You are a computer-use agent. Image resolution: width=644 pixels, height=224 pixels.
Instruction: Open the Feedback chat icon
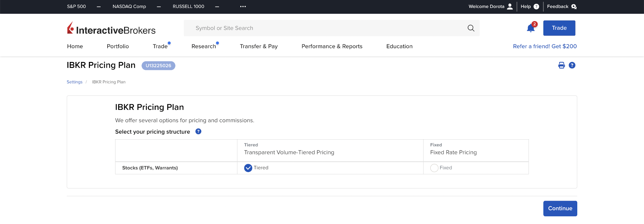tap(574, 7)
